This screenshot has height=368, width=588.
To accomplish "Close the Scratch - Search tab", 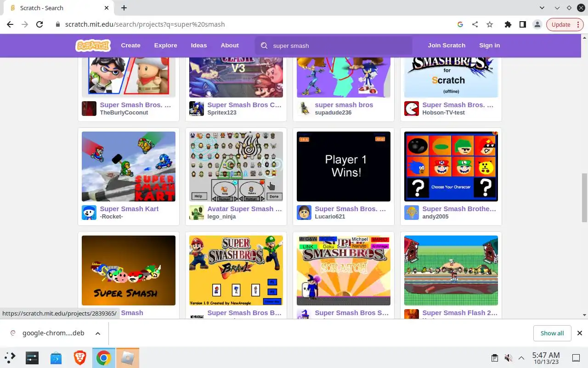I will (107, 8).
